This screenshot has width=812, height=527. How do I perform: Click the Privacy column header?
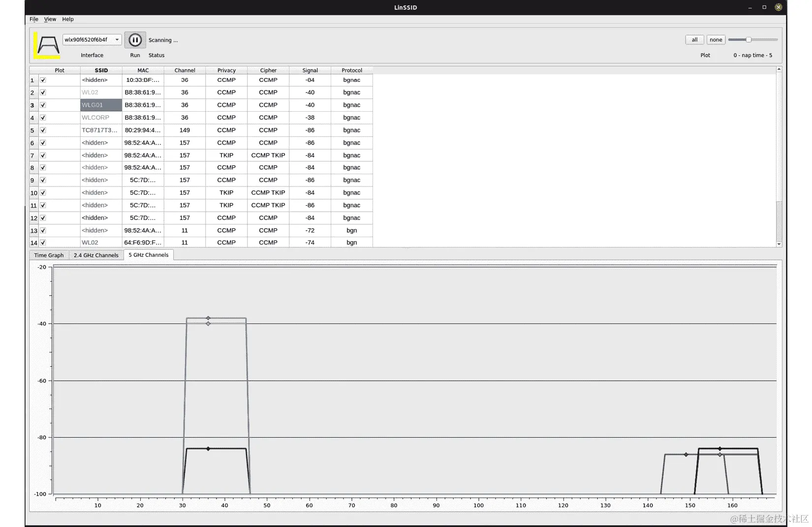(226, 70)
